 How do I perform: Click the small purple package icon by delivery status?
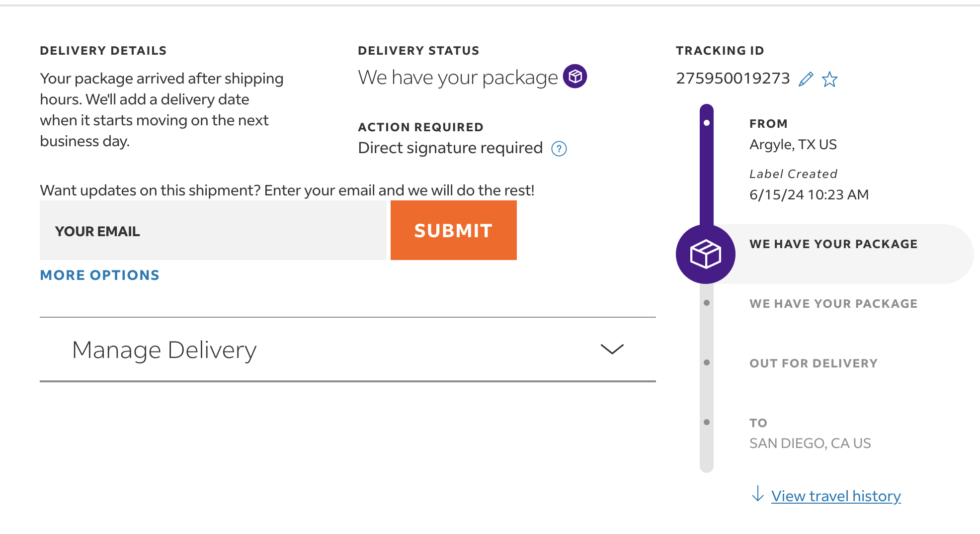[575, 76]
